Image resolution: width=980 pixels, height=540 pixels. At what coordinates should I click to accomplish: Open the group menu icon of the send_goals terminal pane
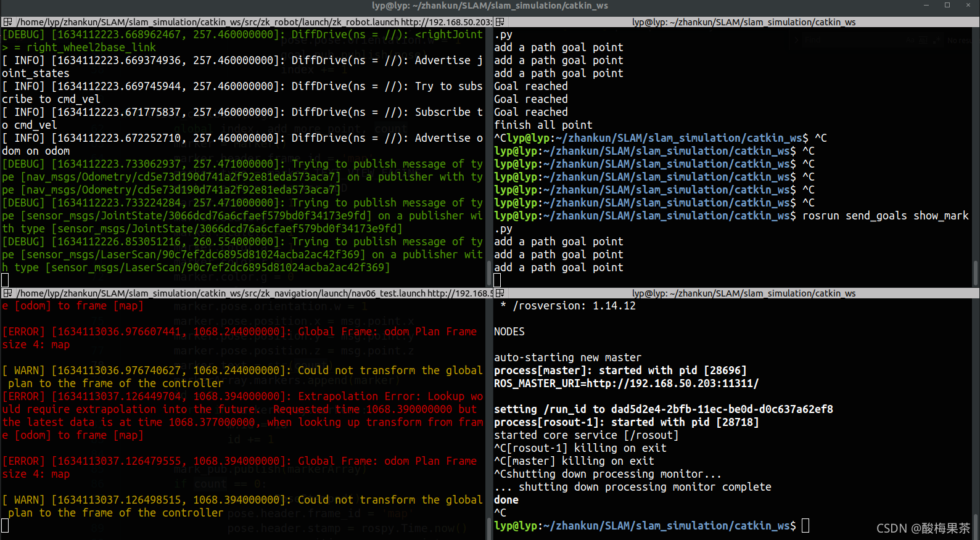[500, 22]
